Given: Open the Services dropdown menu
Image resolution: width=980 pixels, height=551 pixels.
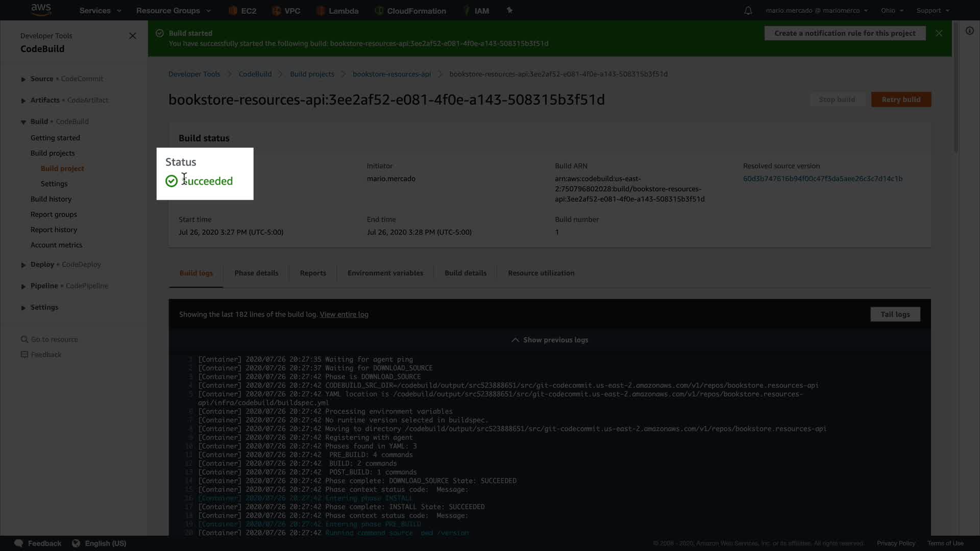Looking at the screenshot, I should 100,11.
